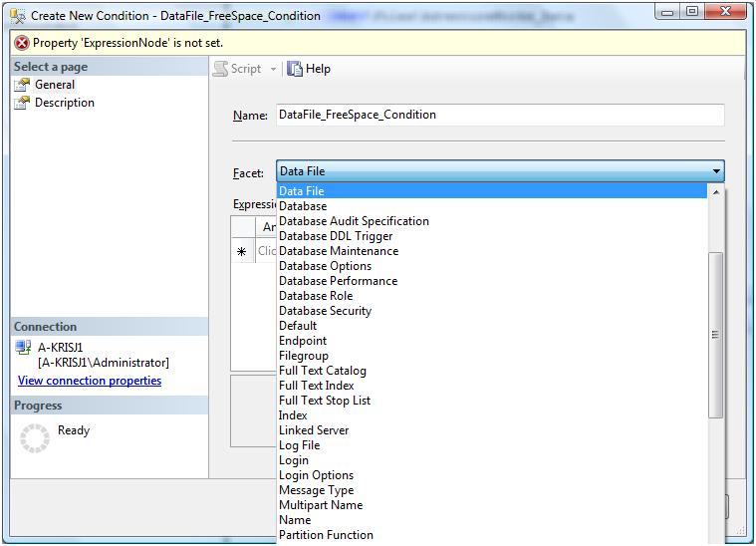Select the Name facet entry in list
This screenshot has width=756, height=546.
(x=492, y=520)
